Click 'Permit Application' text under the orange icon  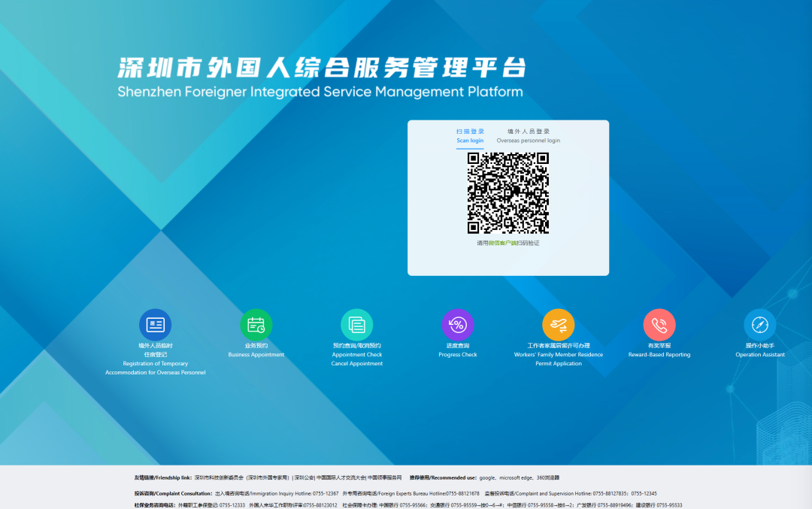coord(558,363)
